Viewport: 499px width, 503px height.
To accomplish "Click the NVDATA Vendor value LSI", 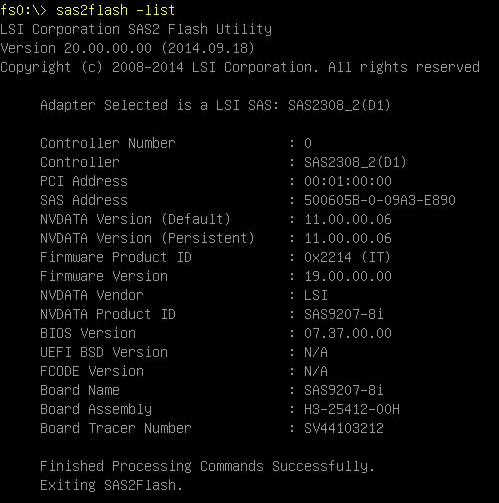I will pos(316,295).
